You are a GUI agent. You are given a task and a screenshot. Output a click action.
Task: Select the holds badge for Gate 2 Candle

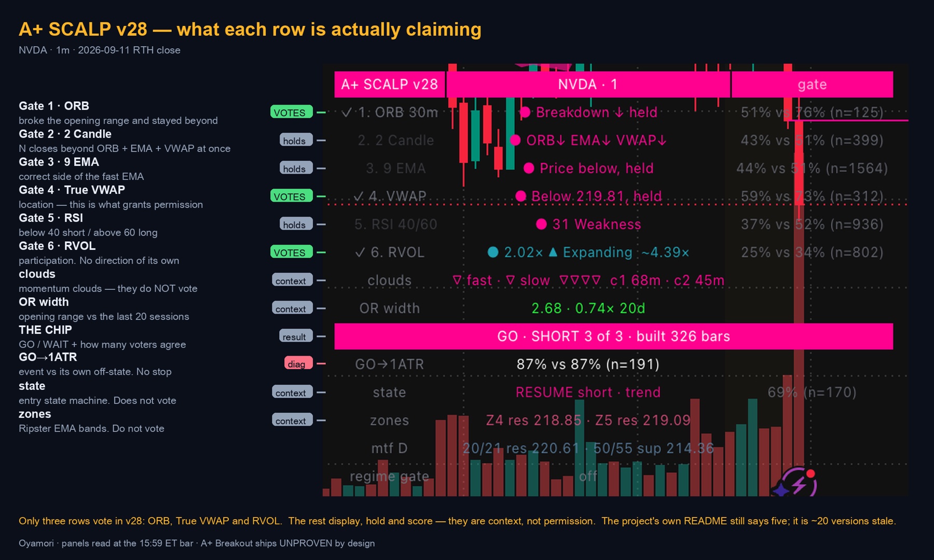click(296, 140)
